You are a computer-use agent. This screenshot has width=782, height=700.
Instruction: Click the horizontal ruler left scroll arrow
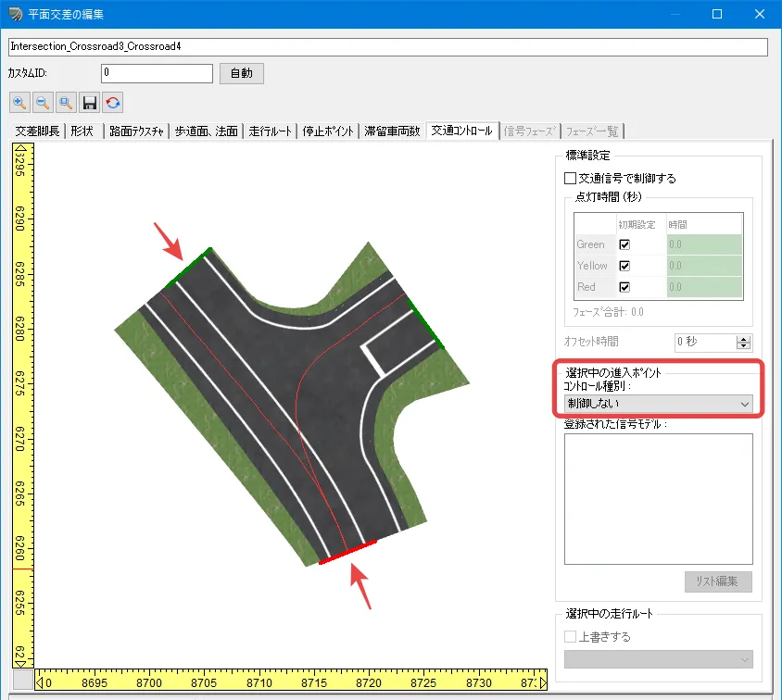[x=40, y=681]
